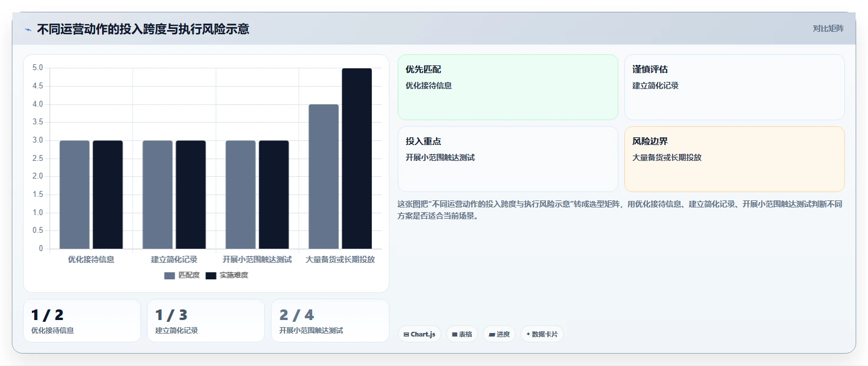868x366 pixels.
Task: Click the 实施难度 bar for 开展小范围触达测试
Action: pyautogui.click(x=274, y=194)
